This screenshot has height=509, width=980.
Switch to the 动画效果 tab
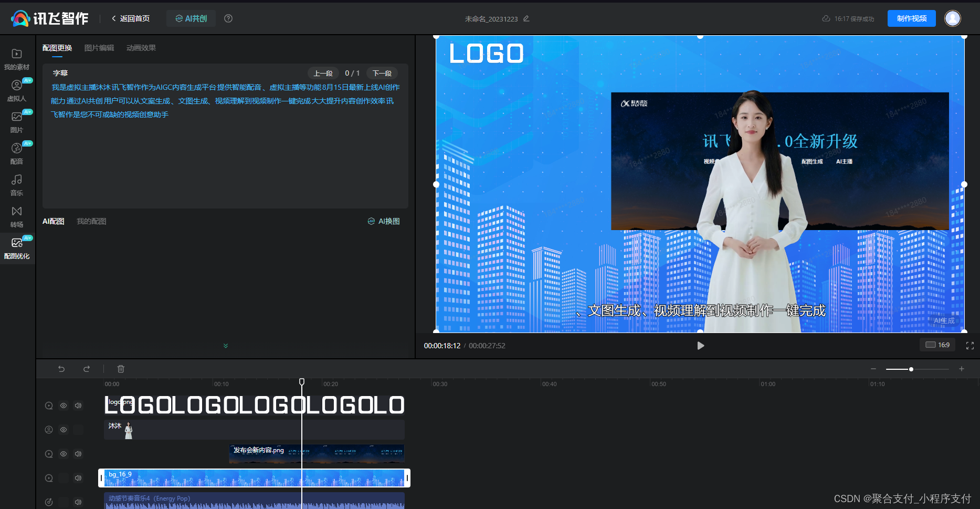pos(141,48)
